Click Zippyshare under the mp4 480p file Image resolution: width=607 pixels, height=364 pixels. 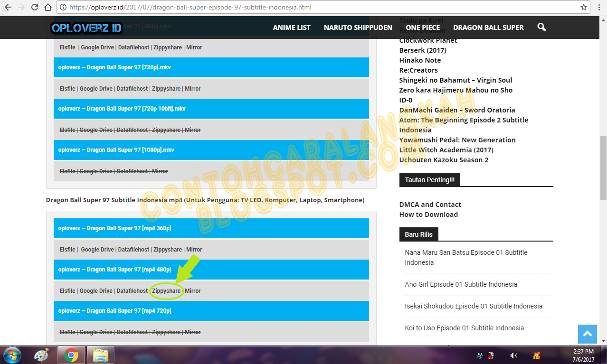pyautogui.click(x=166, y=291)
